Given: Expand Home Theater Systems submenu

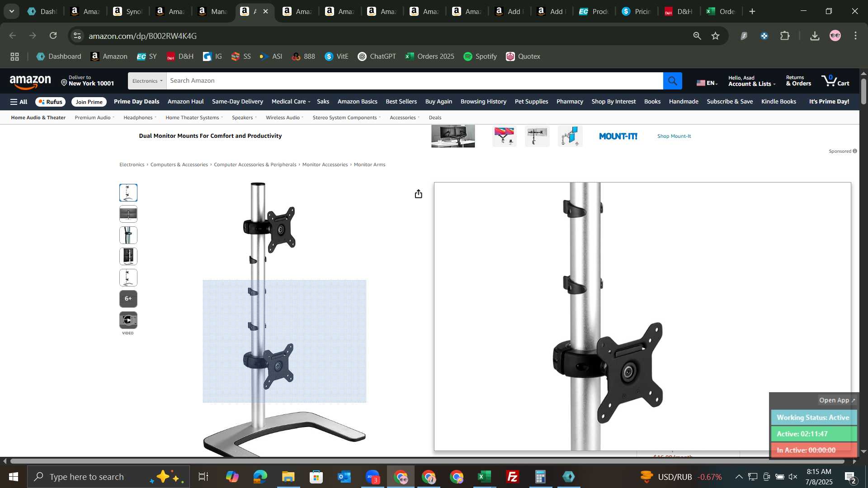Looking at the screenshot, I should coord(194,117).
